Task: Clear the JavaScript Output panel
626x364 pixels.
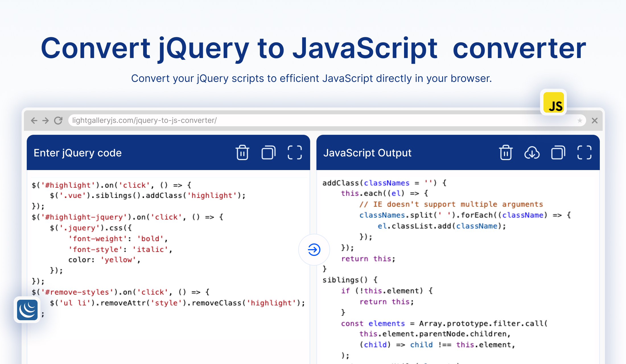Action: [x=505, y=153]
